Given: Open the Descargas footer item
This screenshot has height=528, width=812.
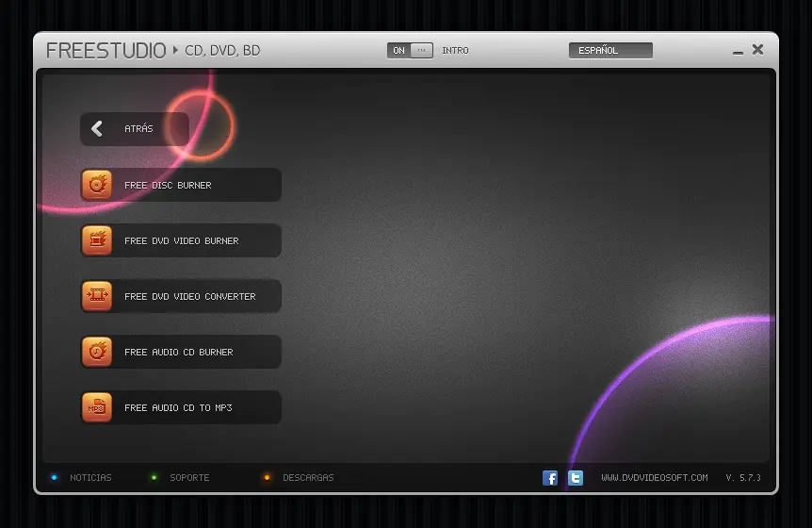Looking at the screenshot, I should point(308,478).
